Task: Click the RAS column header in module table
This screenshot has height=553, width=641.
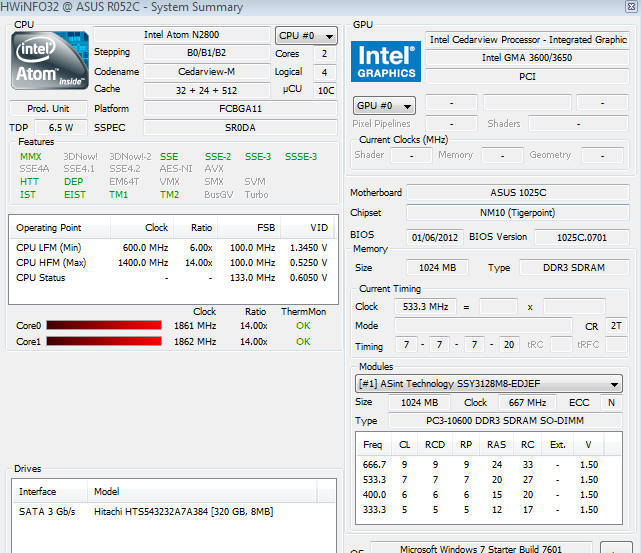Action: (496, 445)
